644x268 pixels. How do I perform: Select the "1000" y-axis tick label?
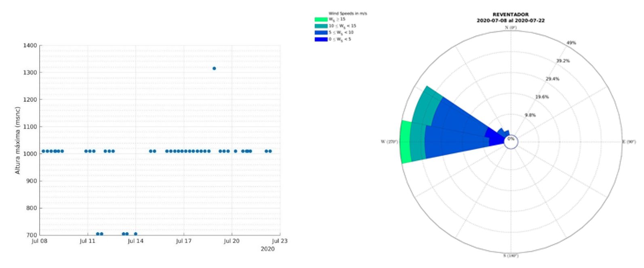pyautogui.click(x=30, y=154)
